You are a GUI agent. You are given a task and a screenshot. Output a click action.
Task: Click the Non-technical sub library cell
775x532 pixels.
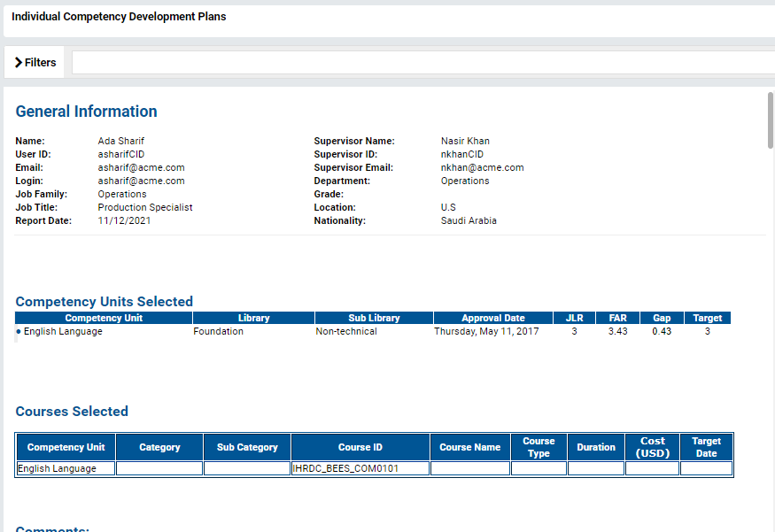click(x=346, y=331)
